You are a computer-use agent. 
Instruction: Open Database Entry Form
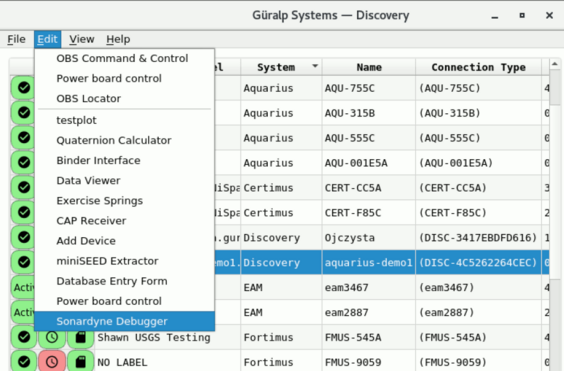pos(124,281)
